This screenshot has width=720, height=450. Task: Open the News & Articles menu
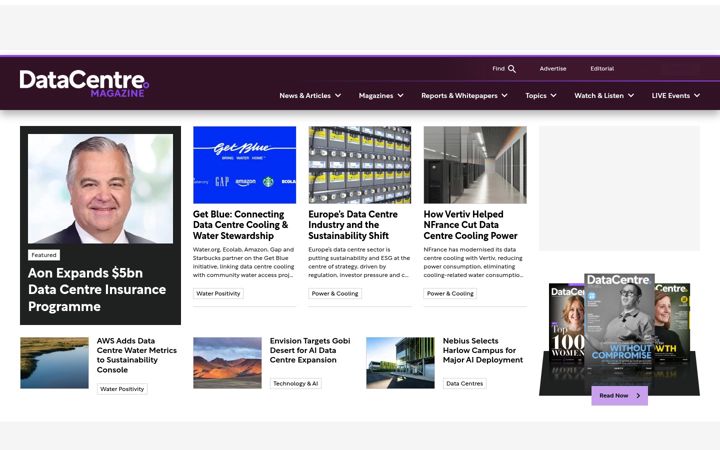305,96
